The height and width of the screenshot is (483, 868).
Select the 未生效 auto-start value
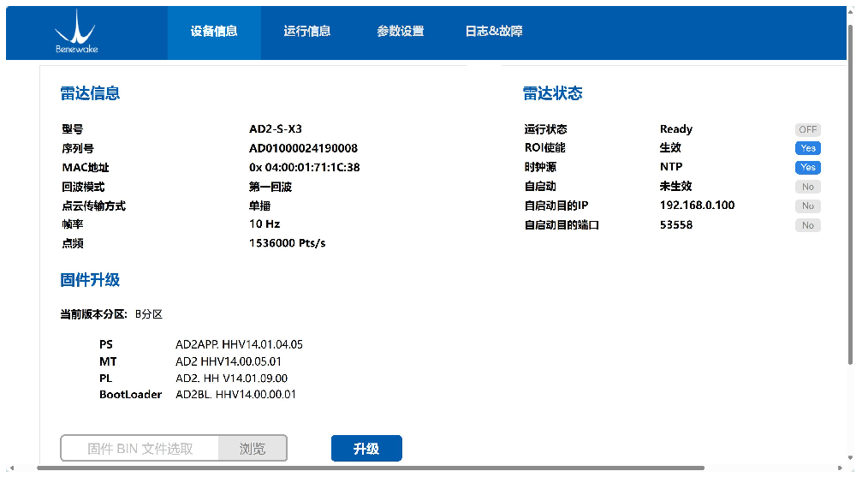tap(676, 186)
